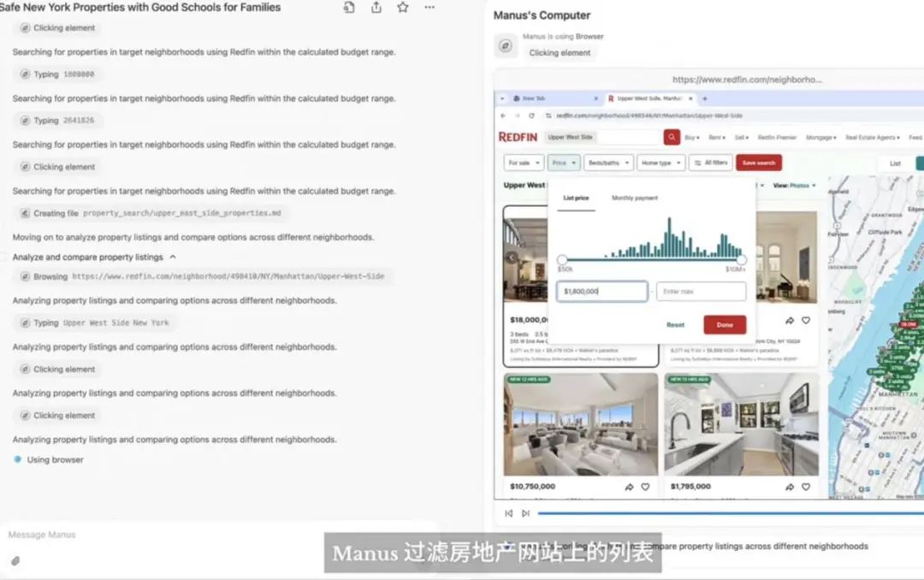924x580 pixels.
Task: Click the site info icon in address bar
Action: (x=548, y=115)
